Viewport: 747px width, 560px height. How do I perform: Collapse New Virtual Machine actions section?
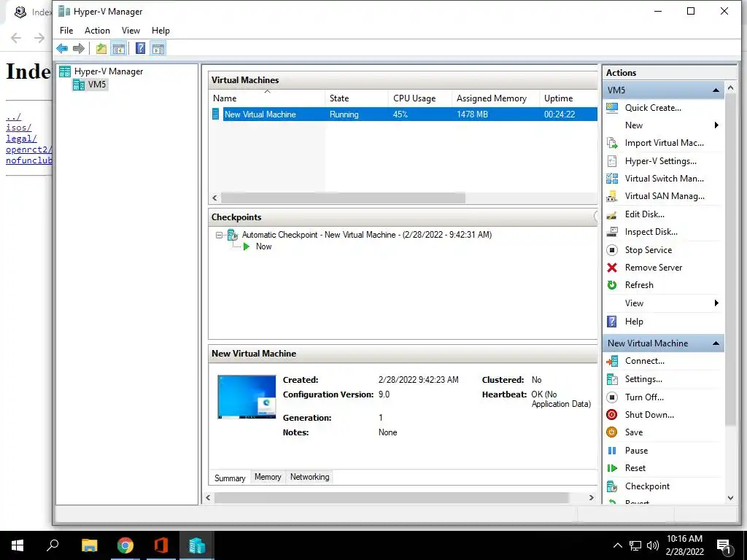tap(716, 343)
